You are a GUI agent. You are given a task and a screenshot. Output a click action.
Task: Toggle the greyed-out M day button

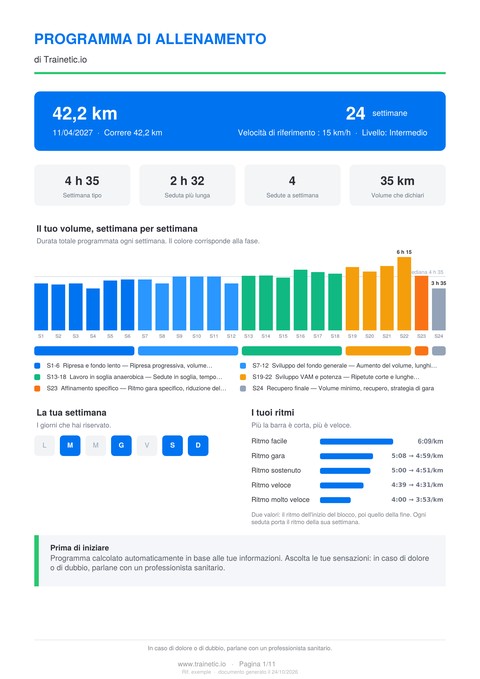(96, 446)
